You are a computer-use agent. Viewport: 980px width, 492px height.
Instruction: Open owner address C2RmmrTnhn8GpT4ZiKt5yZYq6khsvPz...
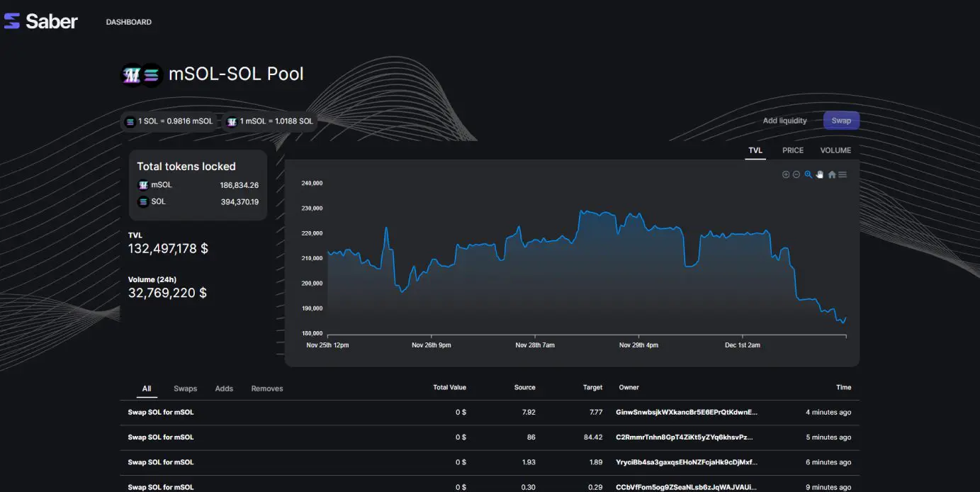[x=685, y=437]
